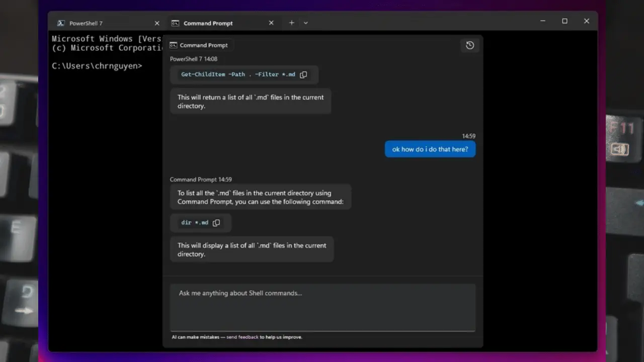Close the PowerShell 7 tab
Image resolution: width=644 pixels, height=362 pixels.
(157, 23)
